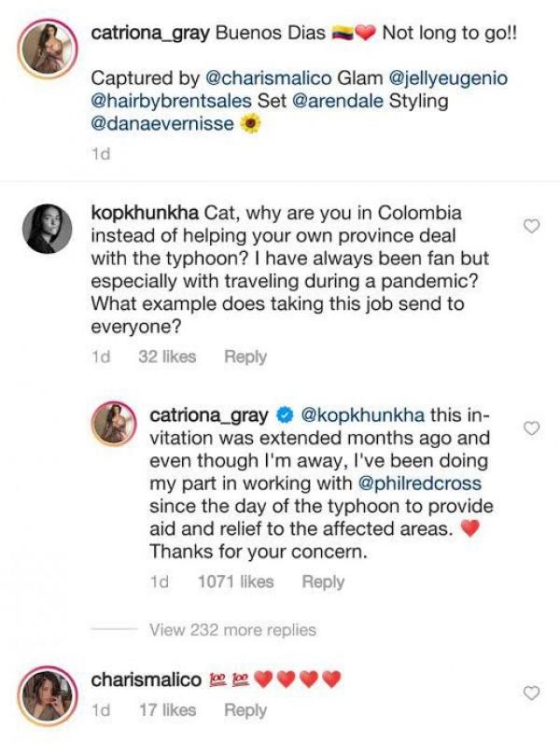Reply to catriona_gray's response
The width and height of the screenshot is (560, 743).
[323, 582]
